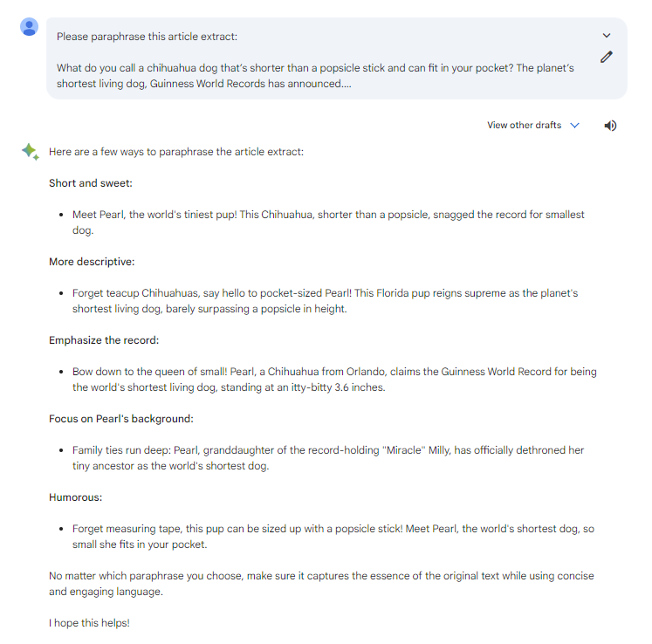The image size is (652, 644).
Task: Click the pencil edit prompt icon
Action: pyautogui.click(x=607, y=57)
